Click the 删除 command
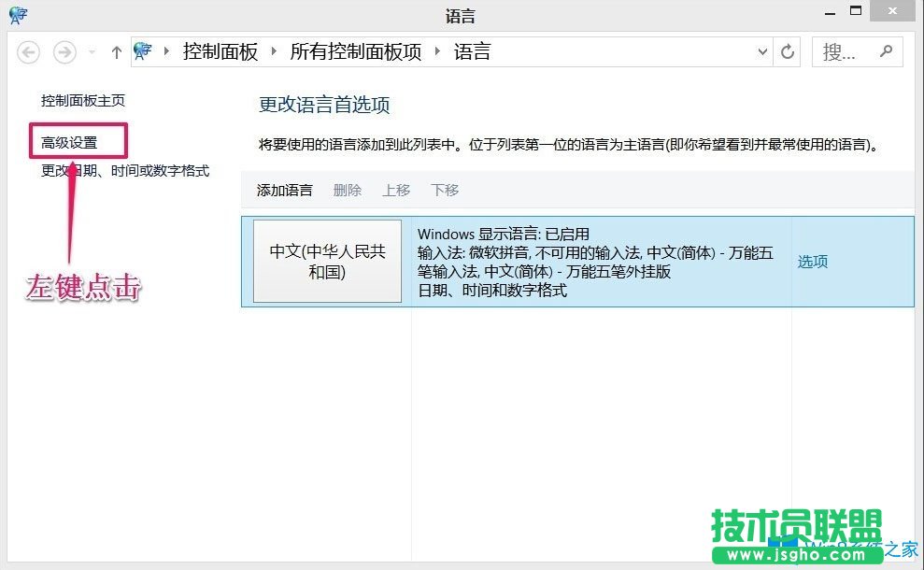This screenshot has width=924, height=570. 347,190
